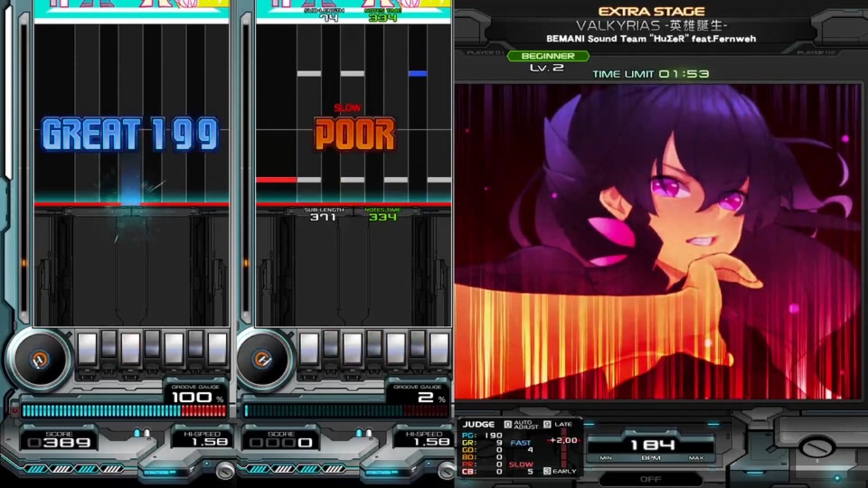Click the SUB-LENGTH 371 value below Player 2's lane
This screenshot has height=488, width=868.
[x=323, y=218]
